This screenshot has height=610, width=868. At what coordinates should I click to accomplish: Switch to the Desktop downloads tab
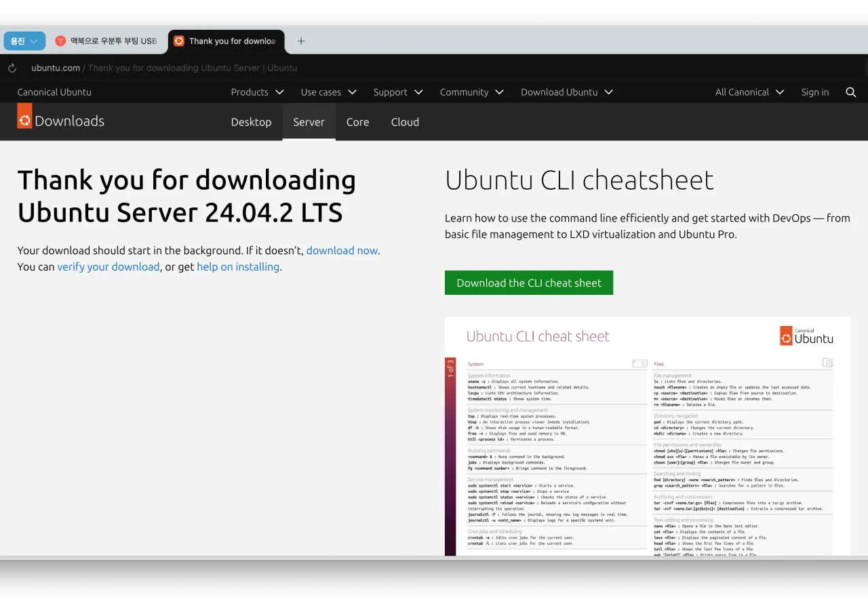[251, 122]
